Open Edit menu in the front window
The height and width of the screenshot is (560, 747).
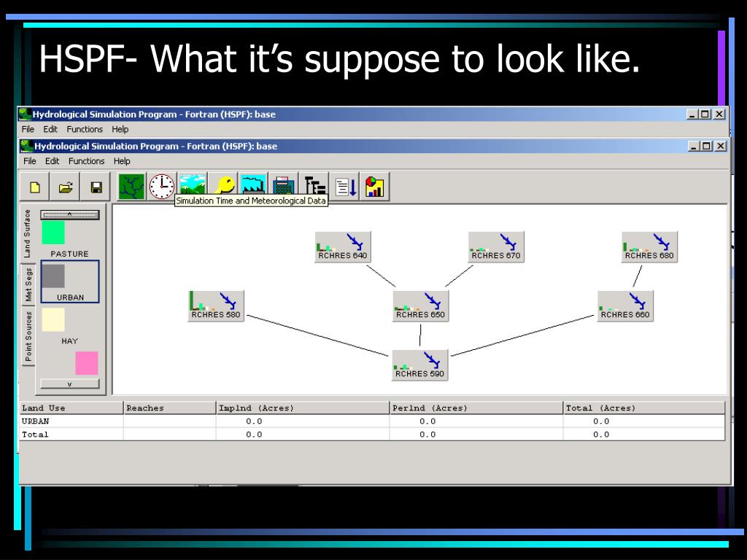52,161
